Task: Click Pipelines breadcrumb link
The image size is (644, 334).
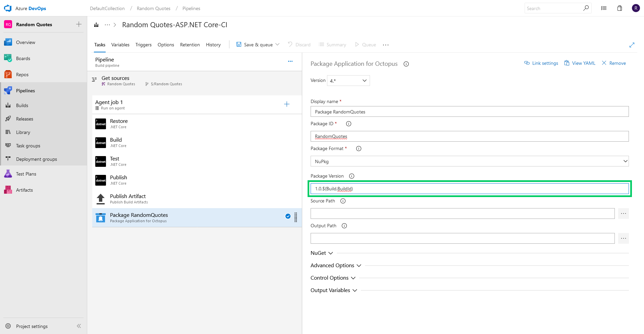Action: click(x=191, y=8)
